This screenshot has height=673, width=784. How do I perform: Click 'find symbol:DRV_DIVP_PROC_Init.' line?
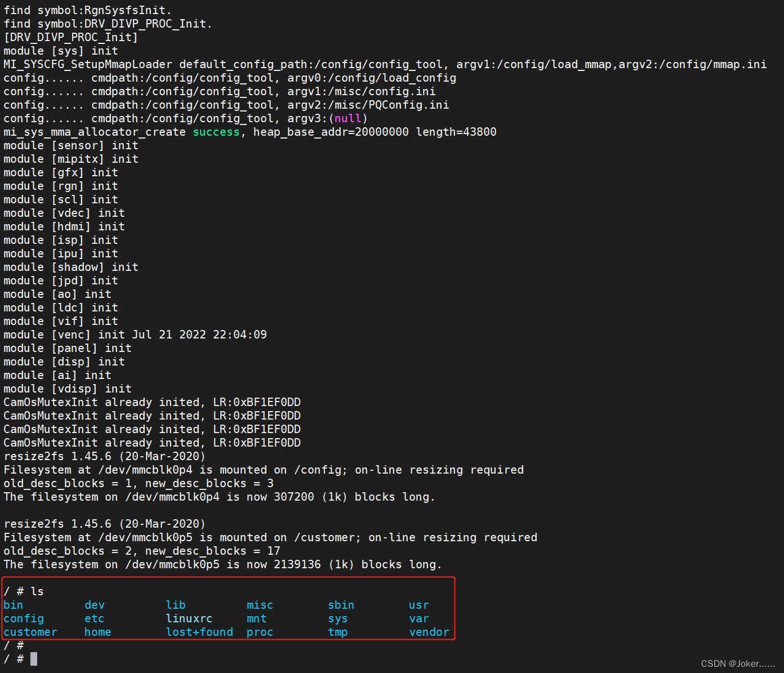[x=108, y=24]
